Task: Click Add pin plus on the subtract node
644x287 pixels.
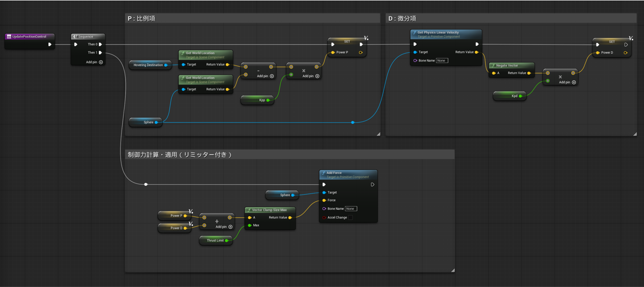Action: click(x=272, y=76)
